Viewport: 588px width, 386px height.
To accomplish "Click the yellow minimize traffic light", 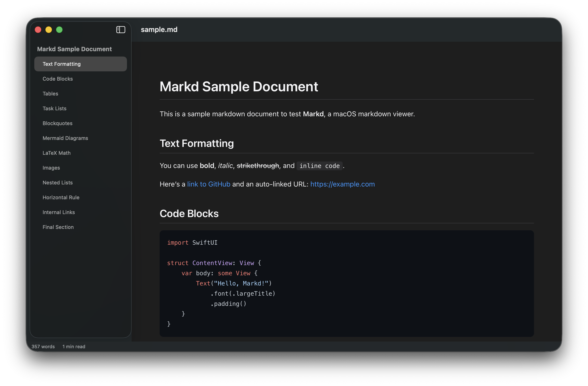I will point(49,30).
